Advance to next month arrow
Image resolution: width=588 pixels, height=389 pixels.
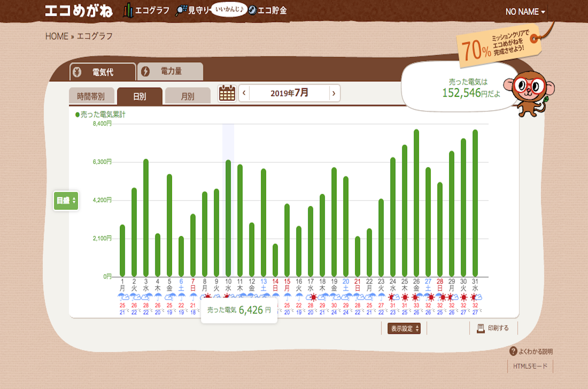(x=334, y=93)
